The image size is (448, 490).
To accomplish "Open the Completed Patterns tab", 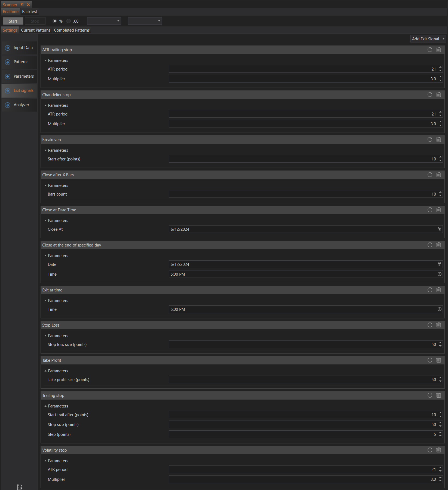I will 72,30.
